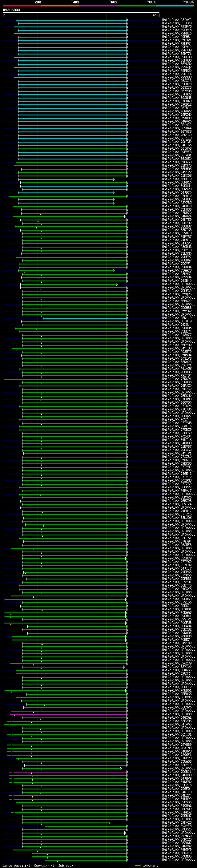197x868 pixels.
Task: Click the 452 query end position number
Action: coord(155,15)
